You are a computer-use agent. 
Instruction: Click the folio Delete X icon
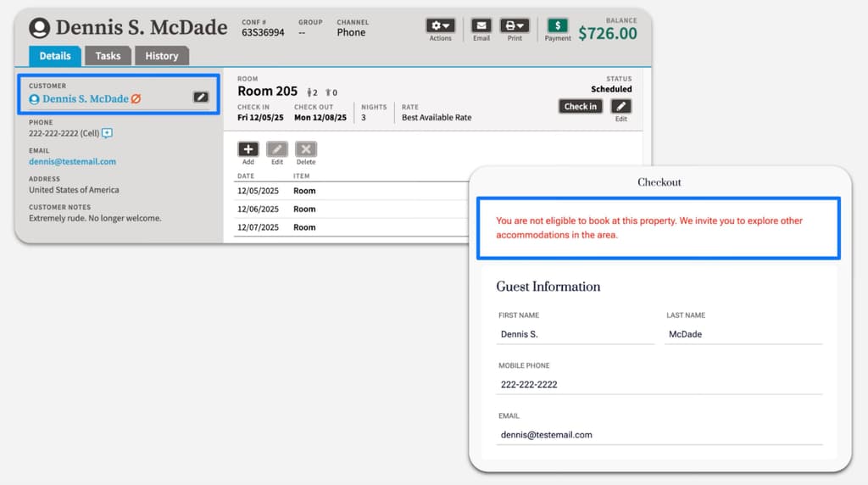coord(305,149)
